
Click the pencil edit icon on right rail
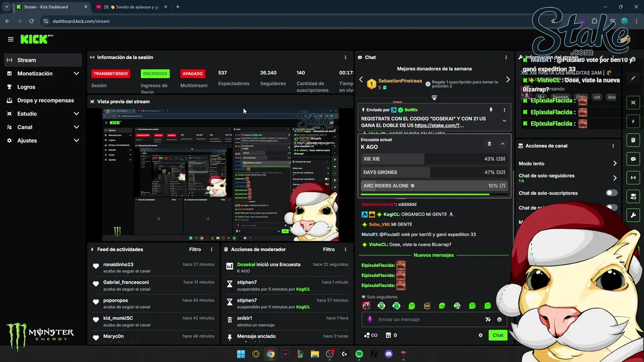[x=633, y=78]
